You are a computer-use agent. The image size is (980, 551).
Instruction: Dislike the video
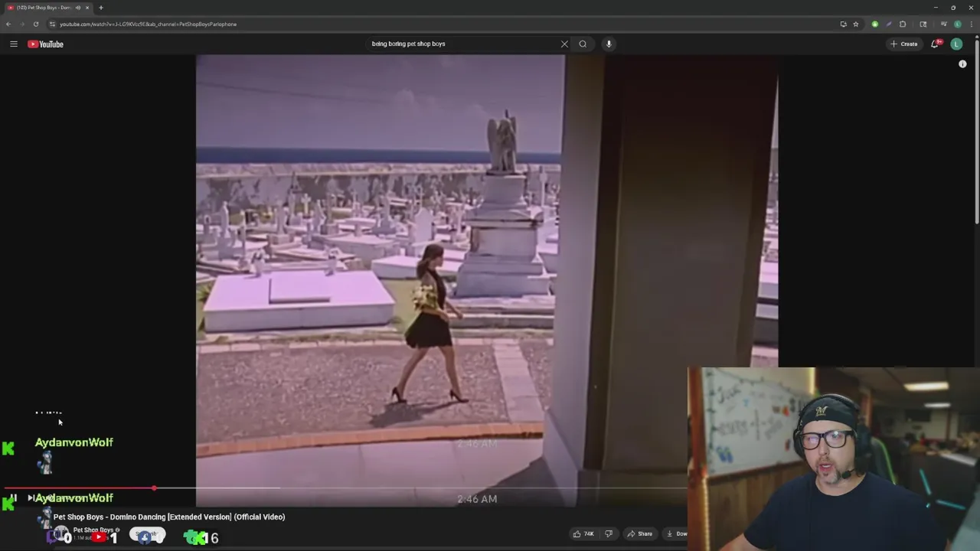(609, 533)
